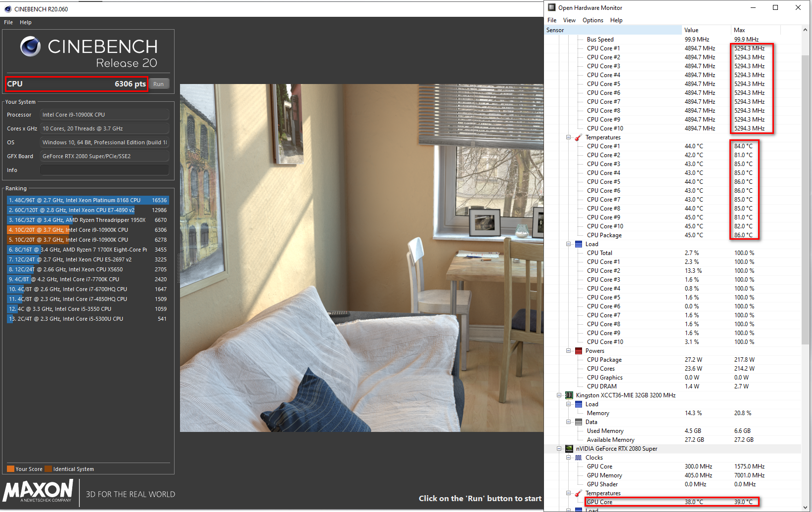Collapse the Load node under Kingston memory
812x512 pixels.
point(569,404)
